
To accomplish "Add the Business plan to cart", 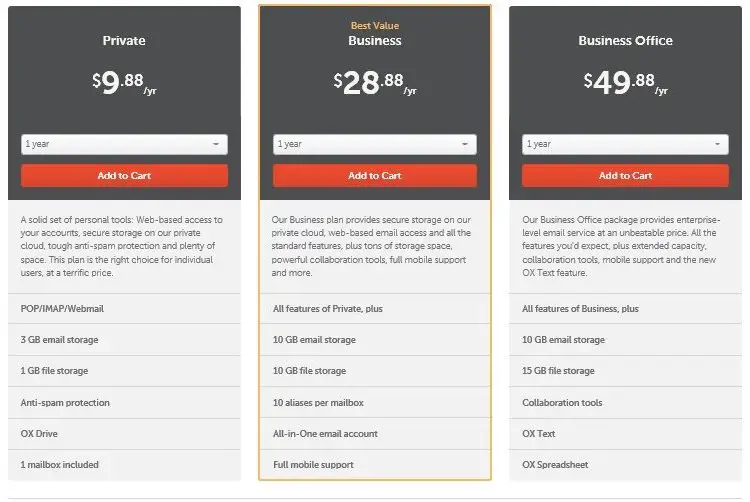I will coord(375,175).
